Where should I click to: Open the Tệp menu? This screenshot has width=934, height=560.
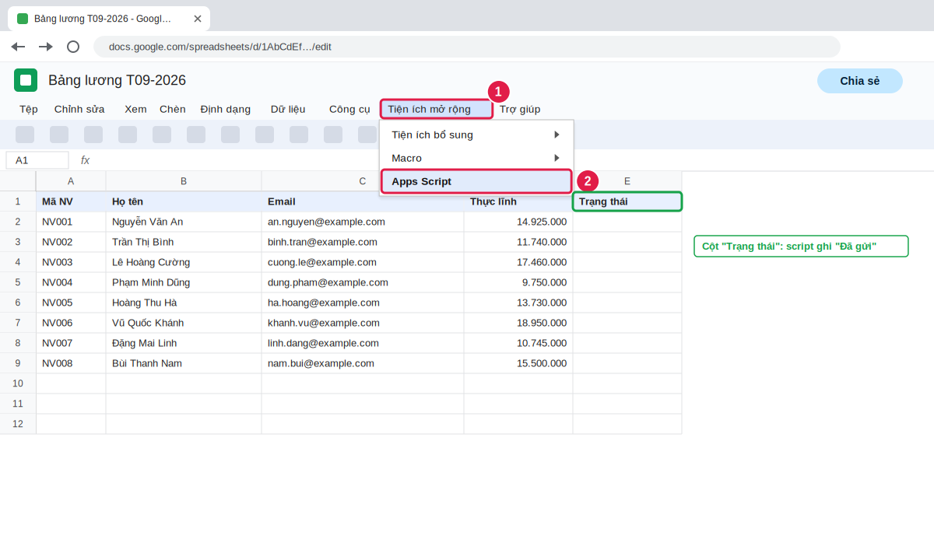(x=29, y=109)
